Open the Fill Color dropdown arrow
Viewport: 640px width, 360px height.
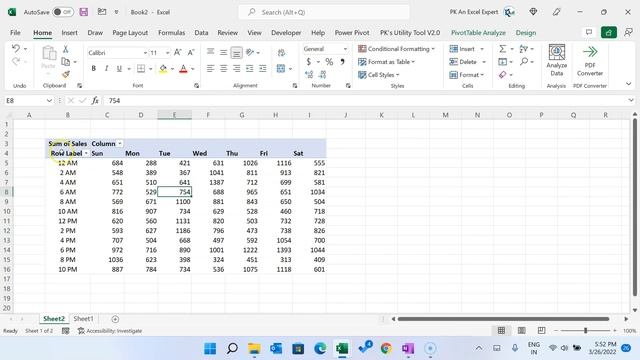(x=172, y=69)
